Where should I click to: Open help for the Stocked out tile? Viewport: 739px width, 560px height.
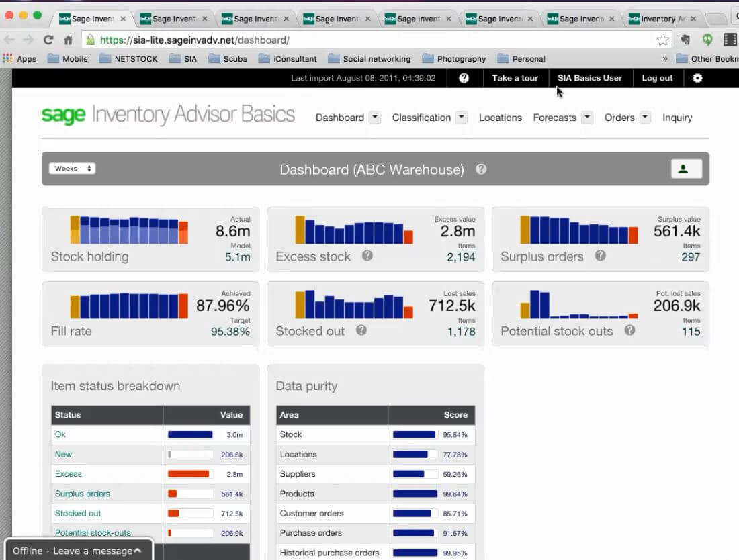(x=361, y=330)
